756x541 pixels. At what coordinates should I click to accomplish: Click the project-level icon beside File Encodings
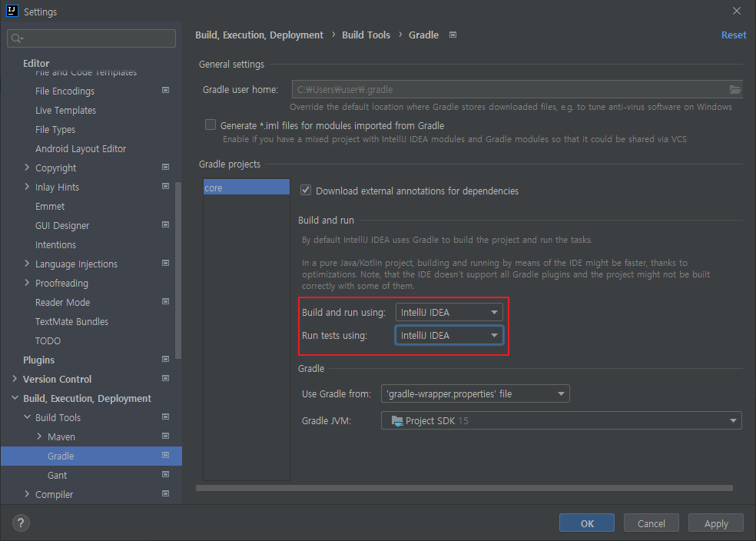pyautogui.click(x=165, y=90)
